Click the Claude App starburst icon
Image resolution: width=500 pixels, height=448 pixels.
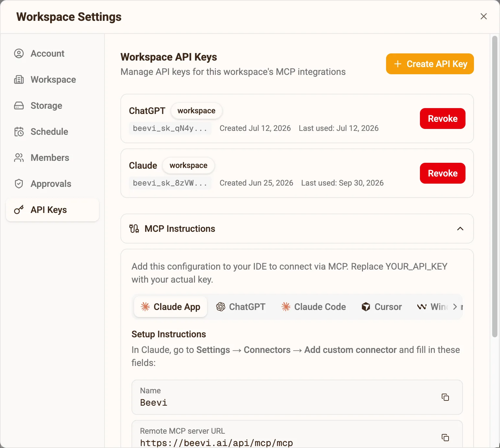pyautogui.click(x=145, y=307)
